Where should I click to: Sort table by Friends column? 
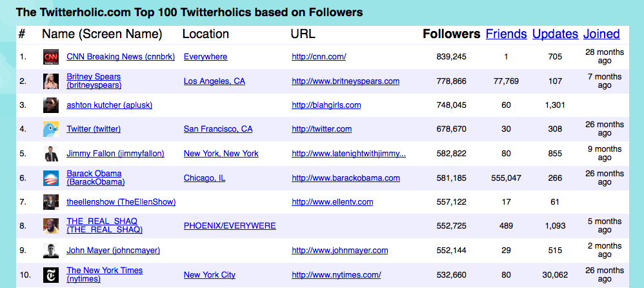506,34
